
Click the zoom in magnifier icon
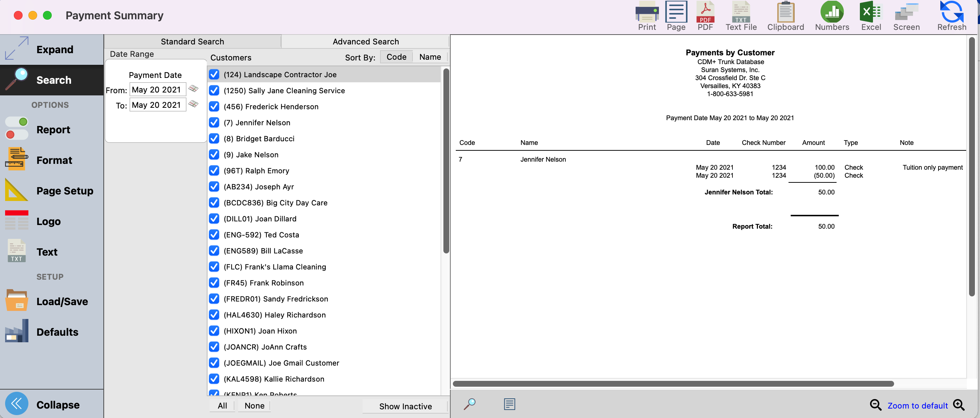pos(959,405)
